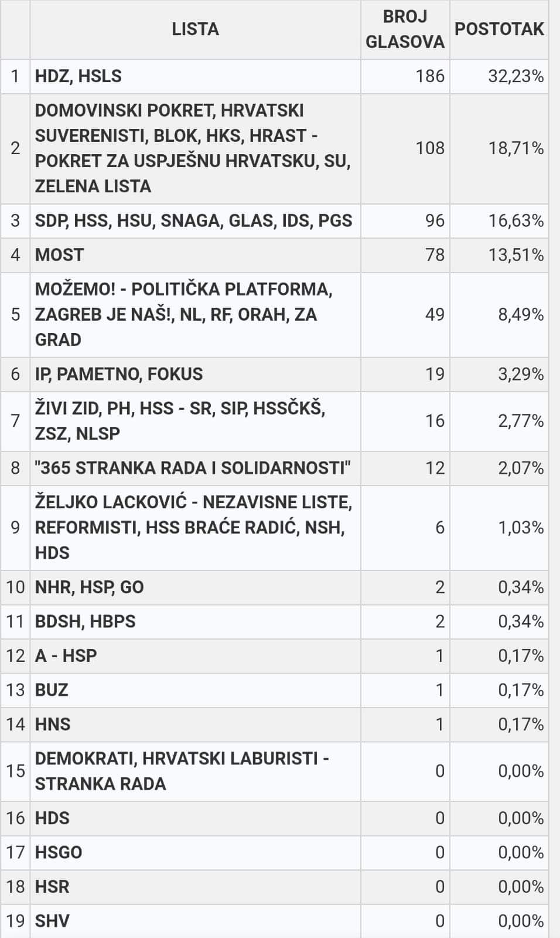560x938 pixels.
Task: Click the POSTOTAK column header
Action: click(x=499, y=29)
